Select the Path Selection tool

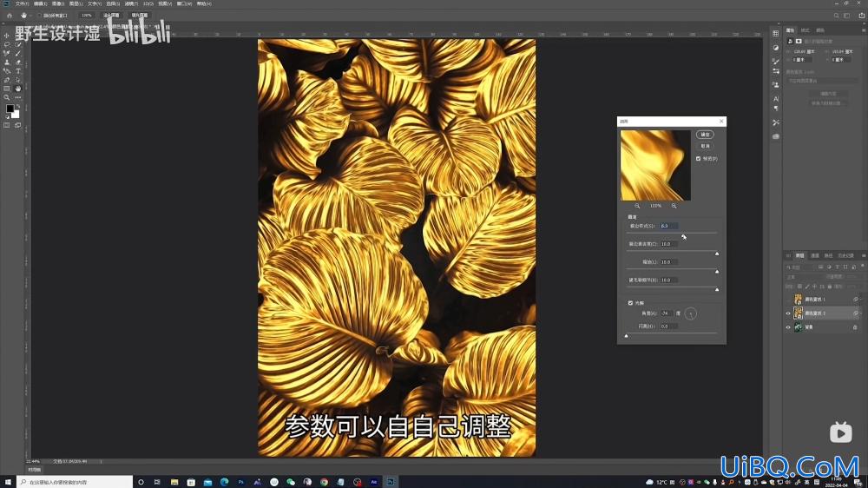[x=17, y=80]
